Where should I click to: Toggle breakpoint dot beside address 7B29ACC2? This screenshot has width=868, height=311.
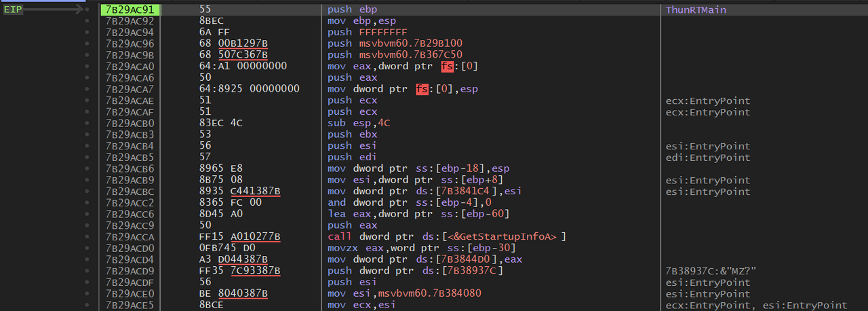87,203
